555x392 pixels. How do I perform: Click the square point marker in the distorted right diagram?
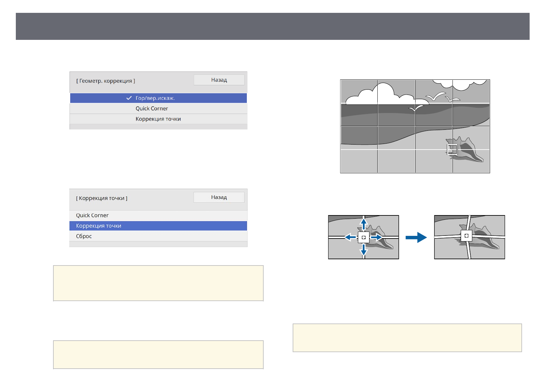click(x=466, y=236)
